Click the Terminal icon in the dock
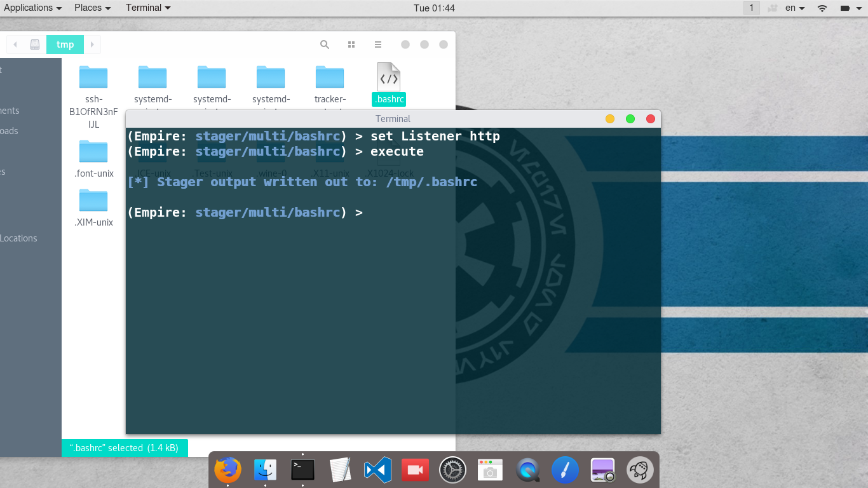 click(x=302, y=470)
